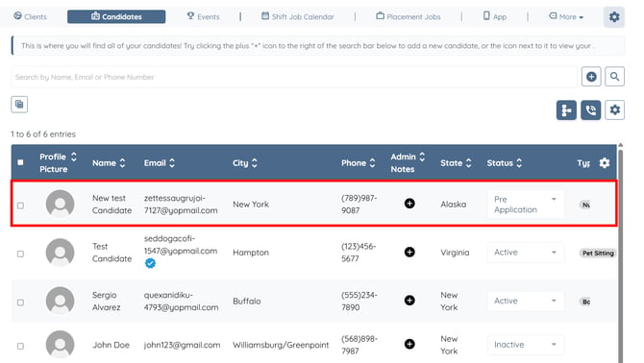The height and width of the screenshot is (363, 644).
Task: Add admin note for Test Candidate
Action: click(x=409, y=252)
